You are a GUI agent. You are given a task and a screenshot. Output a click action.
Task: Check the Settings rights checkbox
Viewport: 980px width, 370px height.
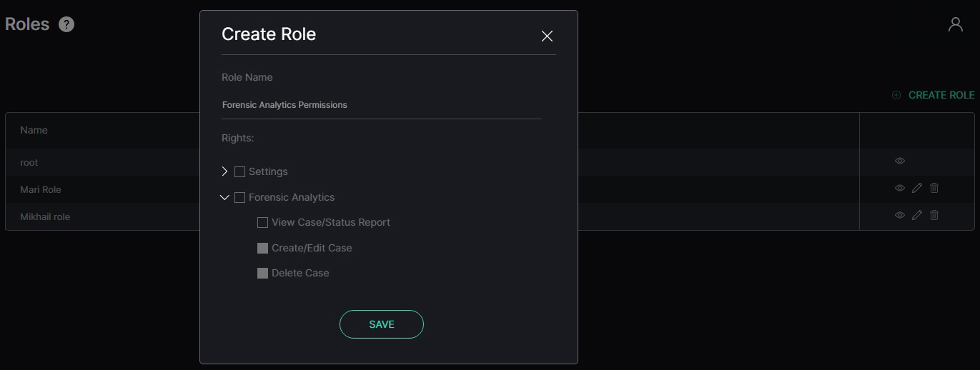click(x=239, y=171)
